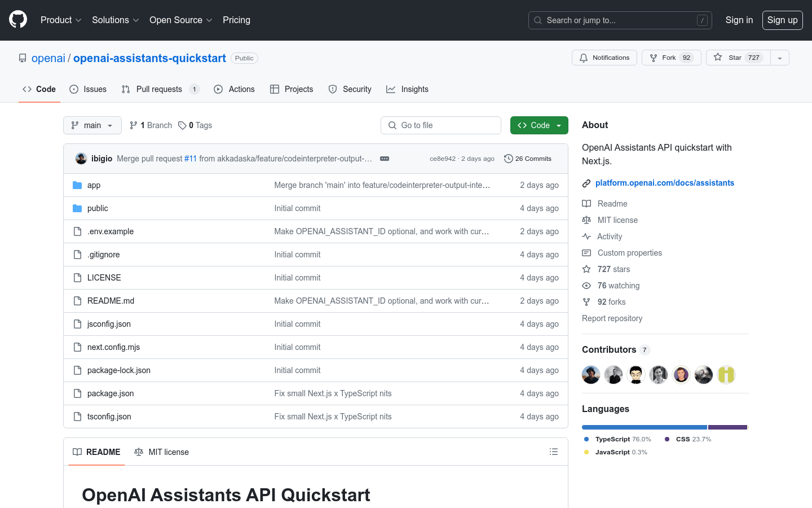Open the .gitignore file
This screenshot has width=812, height=508.
pyautogui.click(x=103, y=255)
